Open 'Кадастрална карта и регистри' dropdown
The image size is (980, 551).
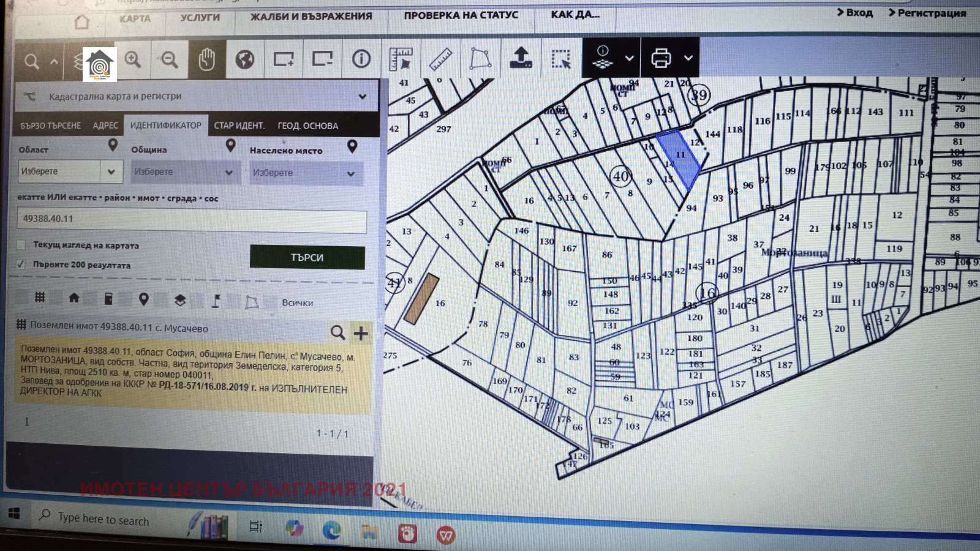click(195, 97)
